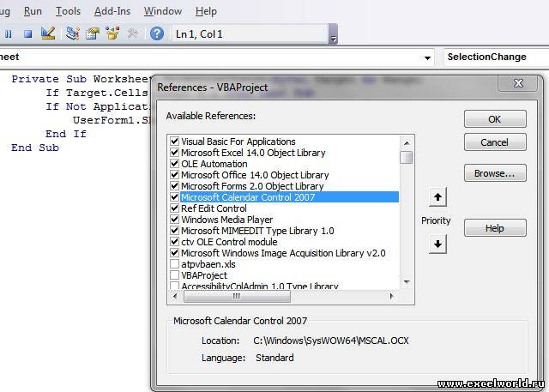The height and width of the screenshot is (392, 549).
Task: Open Object Browser icon
Action: coord(112,33)
